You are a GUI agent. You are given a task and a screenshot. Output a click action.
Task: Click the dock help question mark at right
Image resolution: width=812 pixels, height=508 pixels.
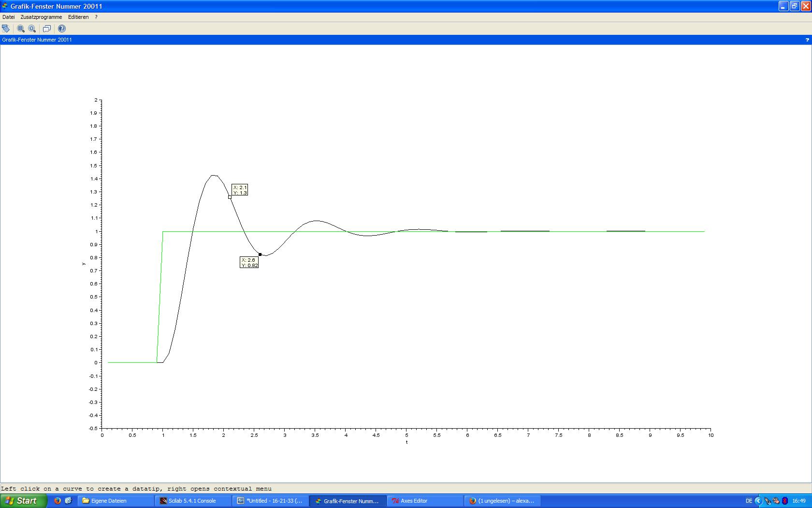coord(807,40)
